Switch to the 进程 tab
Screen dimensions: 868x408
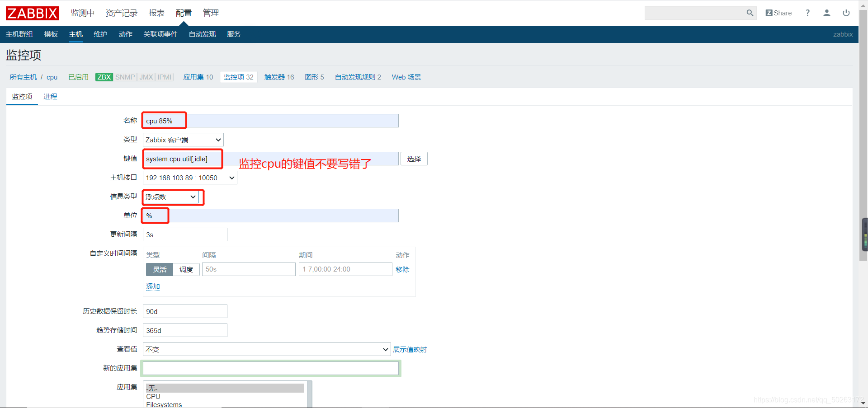50,97
